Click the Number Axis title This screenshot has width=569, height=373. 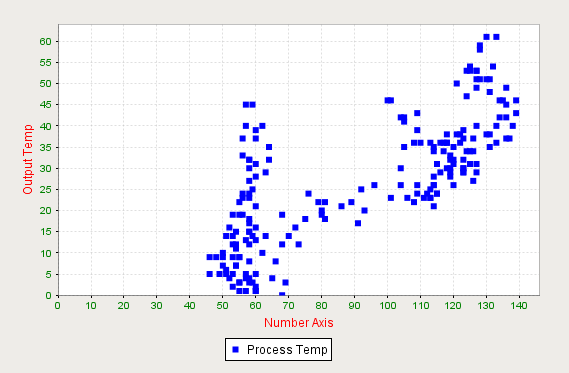coord(299,323)
